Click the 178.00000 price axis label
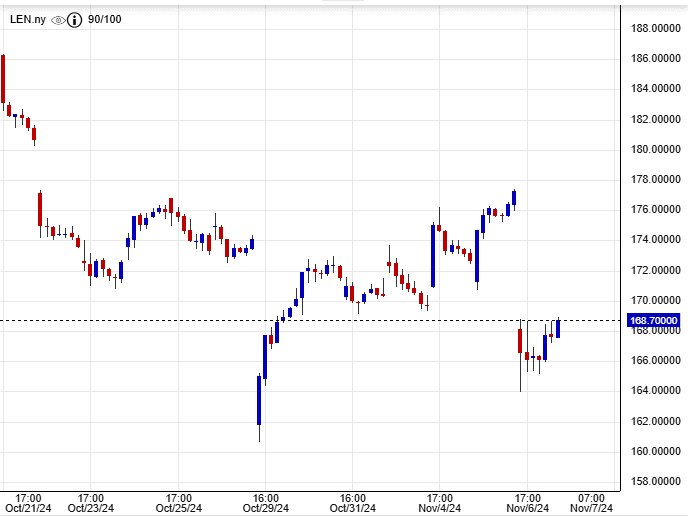 click(654, 179)
